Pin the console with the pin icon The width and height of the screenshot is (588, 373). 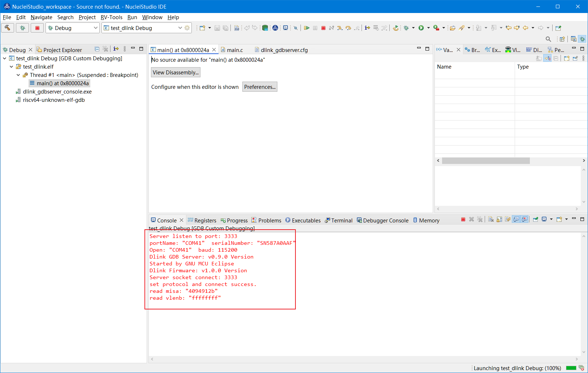point(536,219)
